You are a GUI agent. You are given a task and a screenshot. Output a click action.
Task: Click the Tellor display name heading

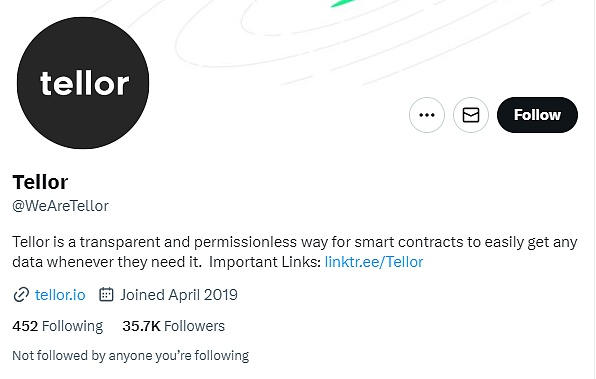pos(40,182)
